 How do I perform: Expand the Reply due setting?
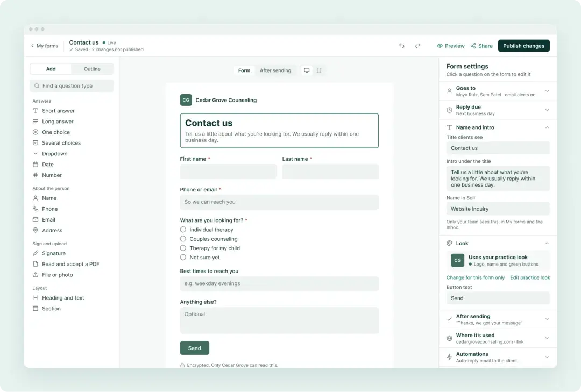[498, 110]
